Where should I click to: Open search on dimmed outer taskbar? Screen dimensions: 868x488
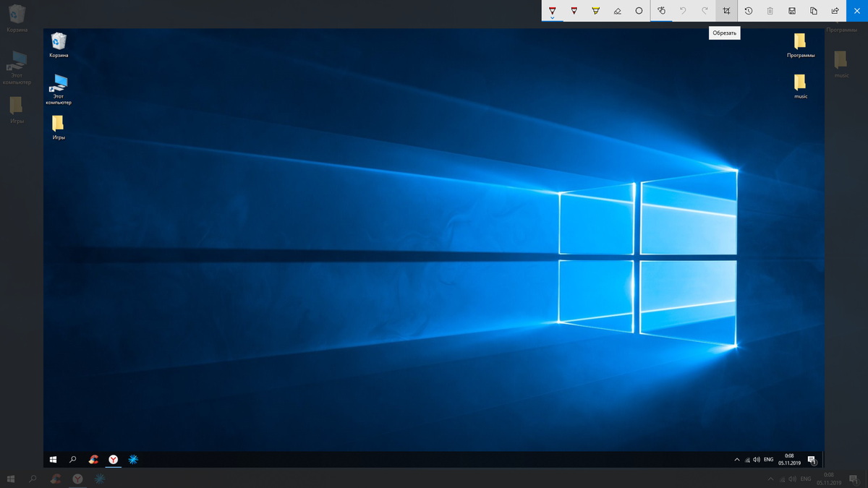click(x=33, y=479)
